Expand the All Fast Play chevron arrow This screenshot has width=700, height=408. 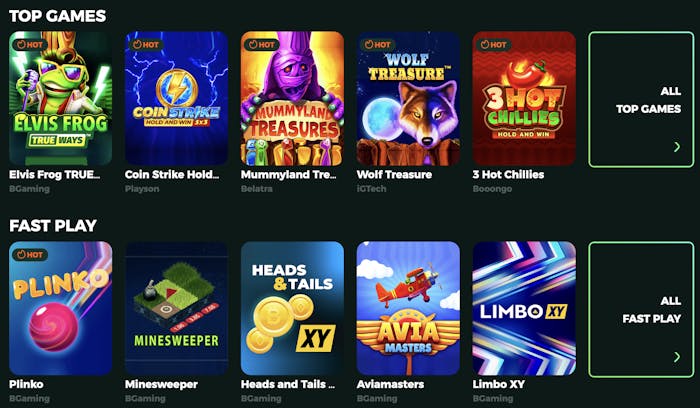[x=677, y=357]
